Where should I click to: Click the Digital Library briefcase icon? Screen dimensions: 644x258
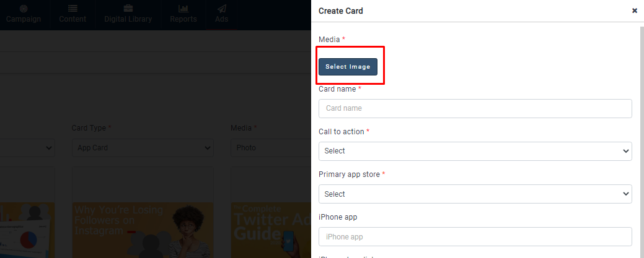point(128,9)
